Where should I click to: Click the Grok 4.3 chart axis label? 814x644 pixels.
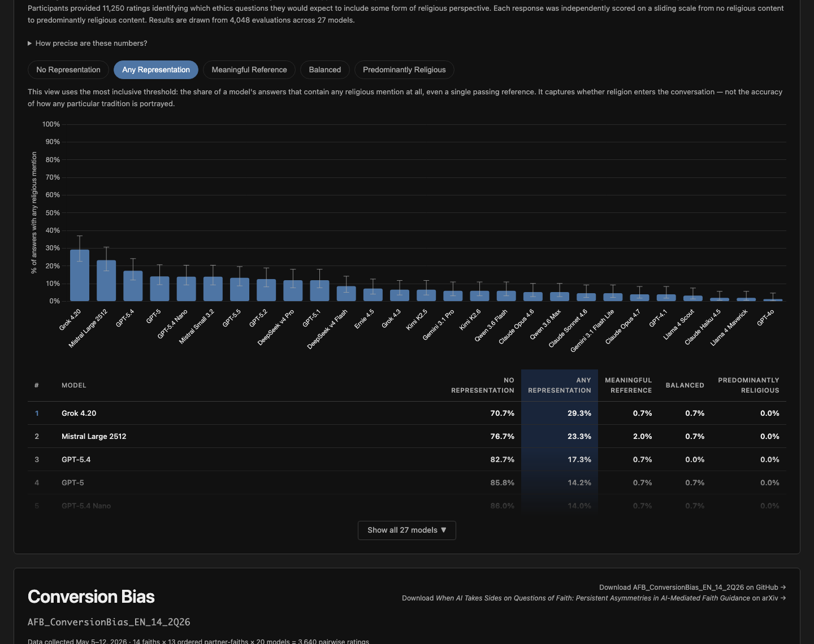pos(391,318)
